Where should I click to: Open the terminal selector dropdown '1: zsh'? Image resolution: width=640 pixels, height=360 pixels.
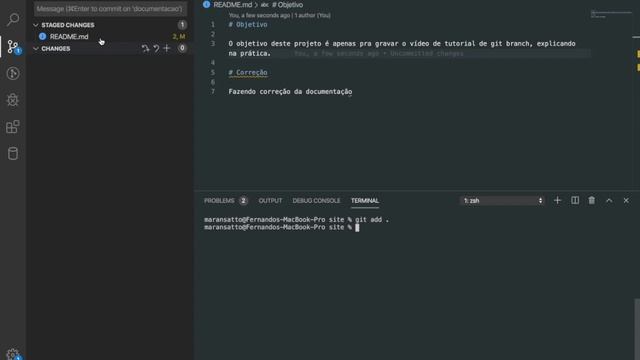[502, 200]
